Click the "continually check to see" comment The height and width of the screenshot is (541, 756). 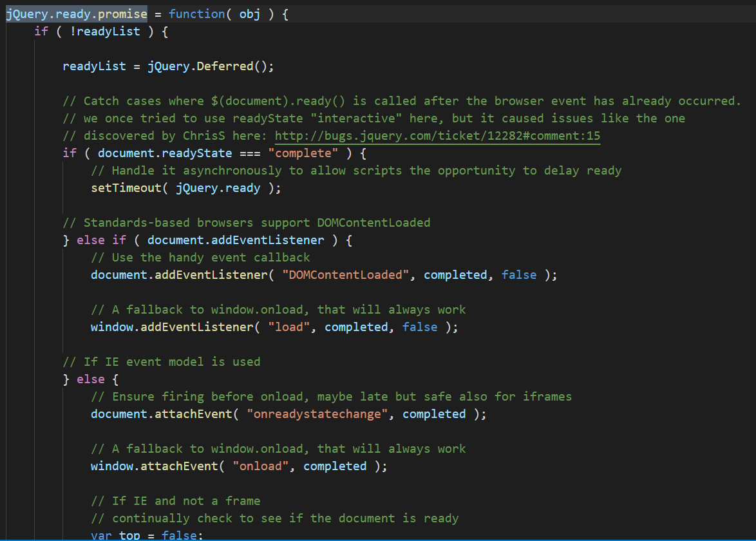(x=275, y=518)
